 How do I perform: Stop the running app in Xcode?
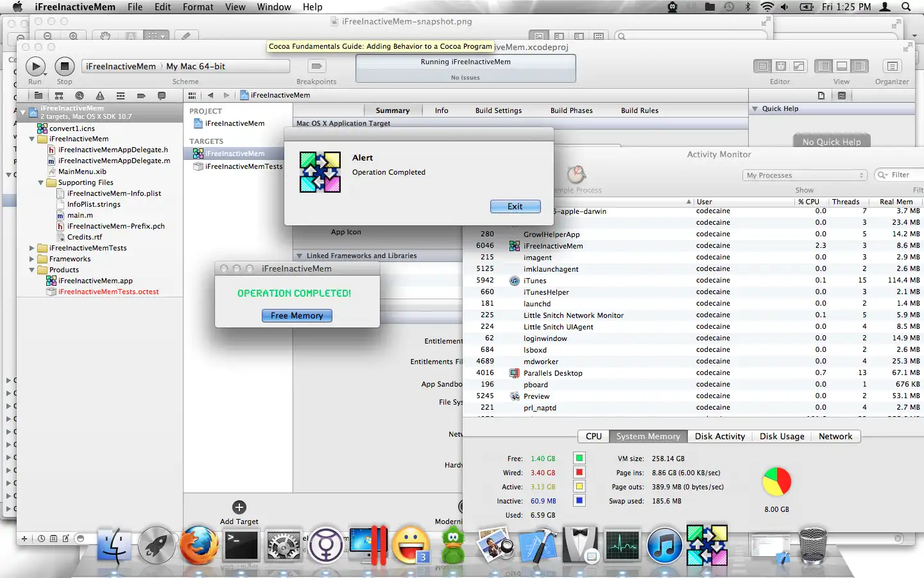[x=64, y=66]
